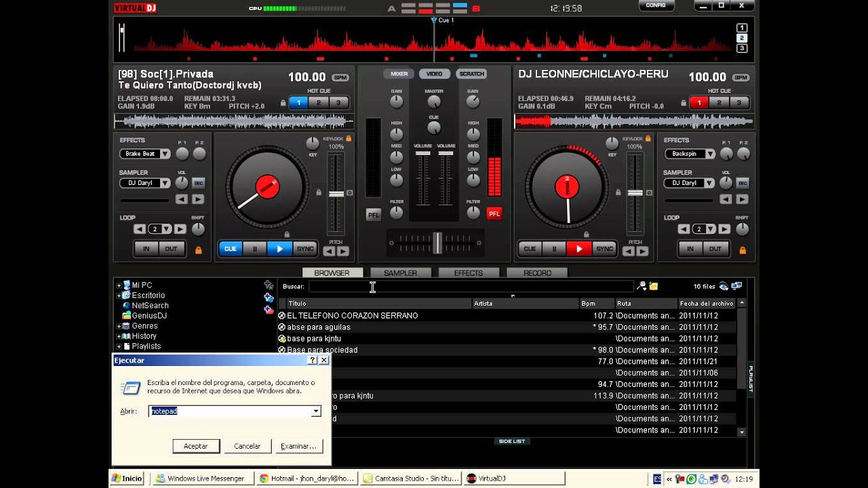Click right deck CUE button
Image resolution: width=868 pixels, height=488 pixels.
(530, 249)
